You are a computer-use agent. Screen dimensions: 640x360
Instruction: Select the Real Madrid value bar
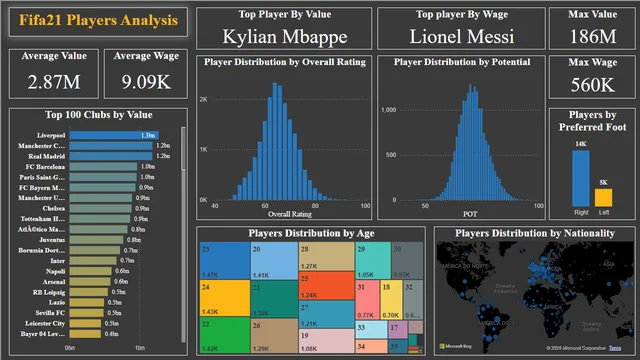[x=111, y=156]
